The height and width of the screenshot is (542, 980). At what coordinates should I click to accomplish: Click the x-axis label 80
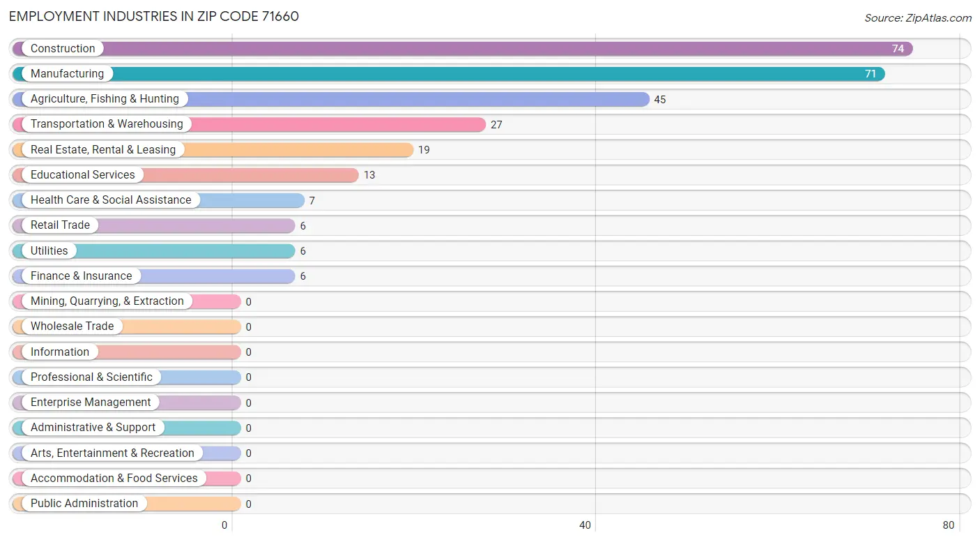point(949,525)
